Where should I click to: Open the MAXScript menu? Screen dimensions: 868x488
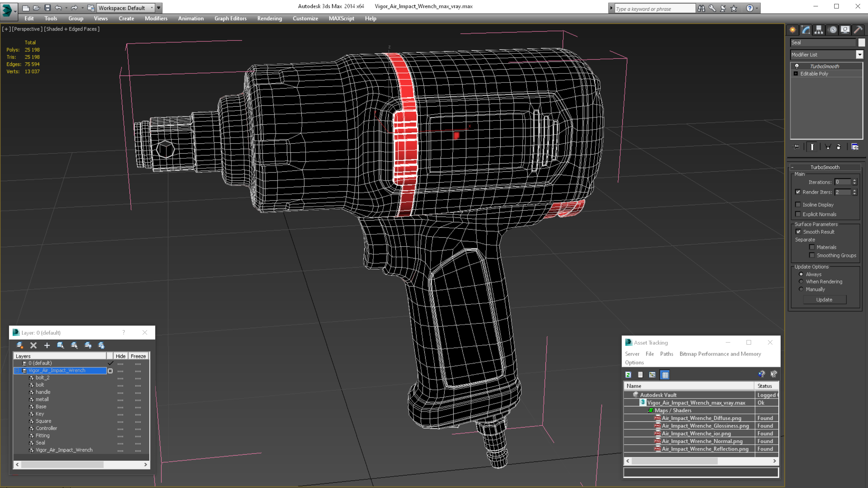click(x=341, y=18)
